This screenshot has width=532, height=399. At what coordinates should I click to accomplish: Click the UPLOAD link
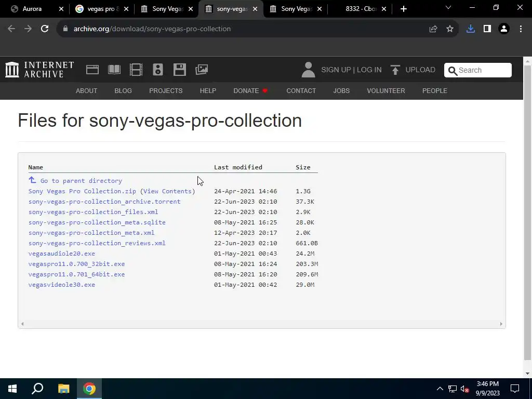(x=420, y=70)
